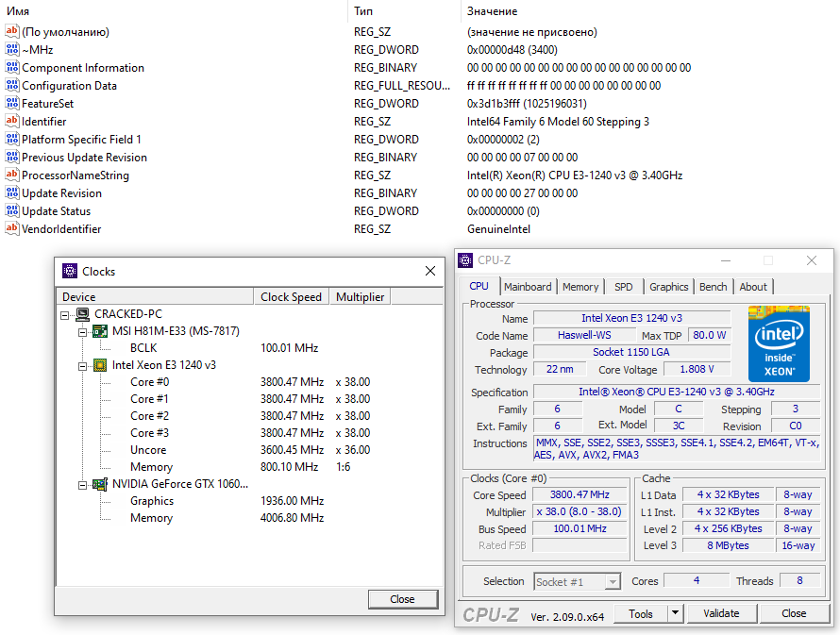Click the Имя column header
Image resolution: width=840 pixels, height=635 pixels.
pyautogui.click(x=174, y=10)
